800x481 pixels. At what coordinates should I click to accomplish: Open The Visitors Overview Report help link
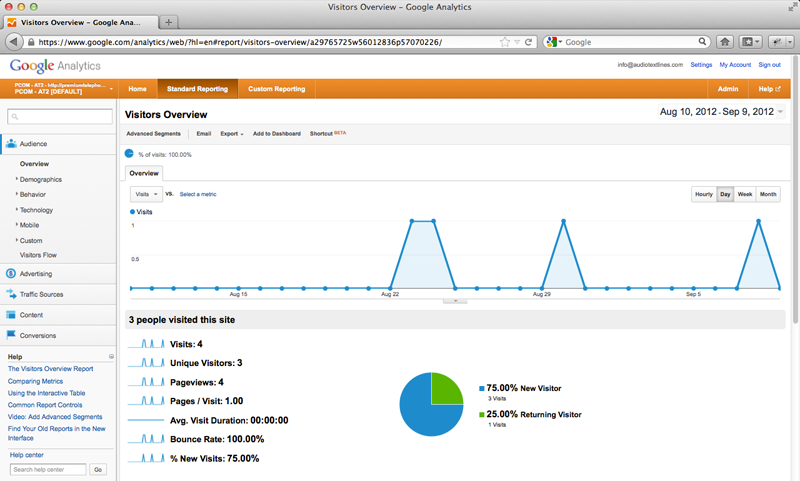[x=51, y=369]
